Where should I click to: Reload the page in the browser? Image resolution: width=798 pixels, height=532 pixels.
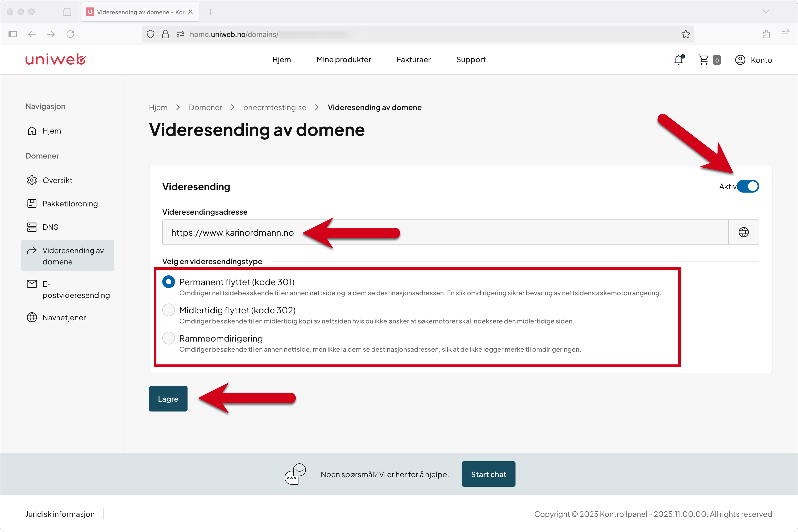click(x=70, y=34)
